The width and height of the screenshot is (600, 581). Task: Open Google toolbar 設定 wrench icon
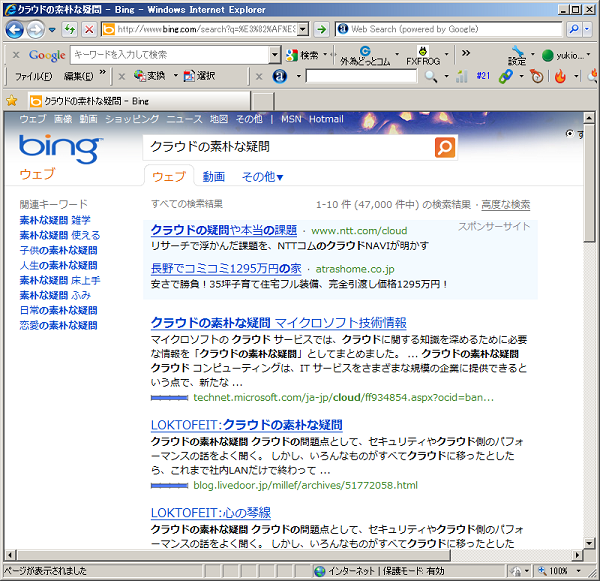pyautogui.click(x=517, y=54)
